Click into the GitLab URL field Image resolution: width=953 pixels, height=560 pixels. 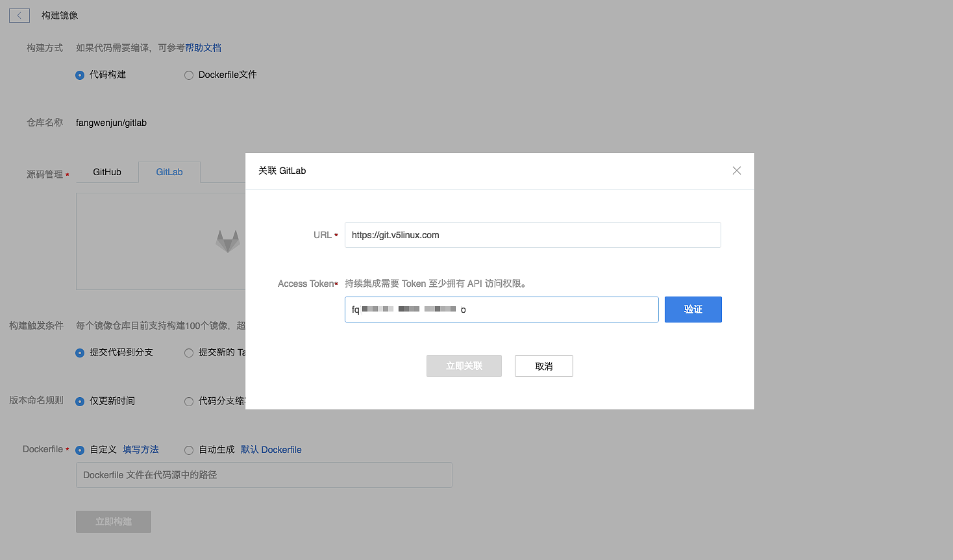tap(532, 235)
